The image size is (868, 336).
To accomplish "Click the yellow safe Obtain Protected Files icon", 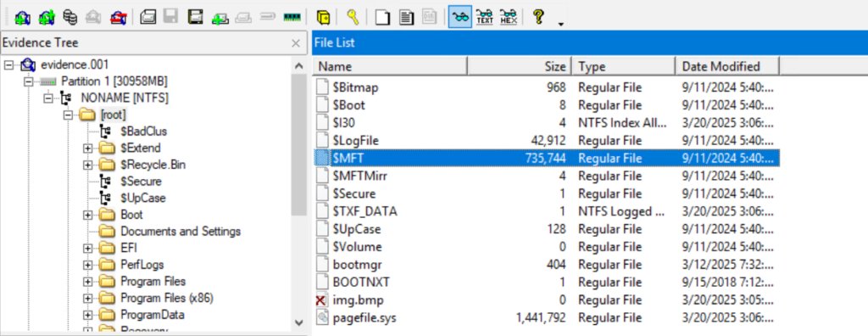I will coord(324,17).
